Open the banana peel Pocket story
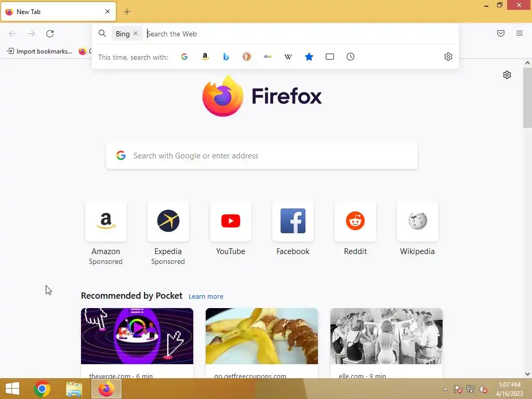 click(x=262, y=343)
